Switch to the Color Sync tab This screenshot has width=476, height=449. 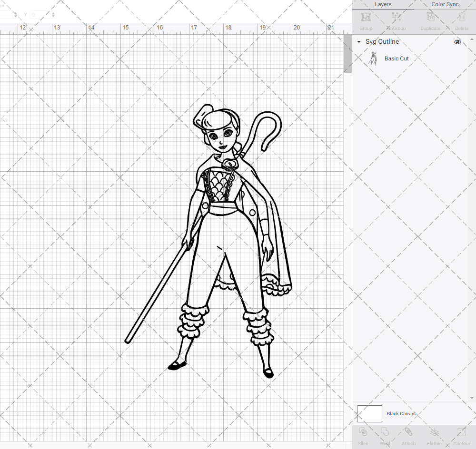[445, 4]
